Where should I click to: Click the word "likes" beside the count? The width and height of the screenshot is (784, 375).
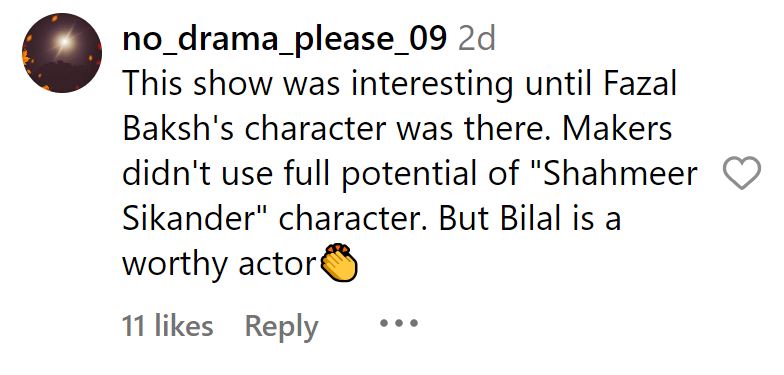pos(184,326)
